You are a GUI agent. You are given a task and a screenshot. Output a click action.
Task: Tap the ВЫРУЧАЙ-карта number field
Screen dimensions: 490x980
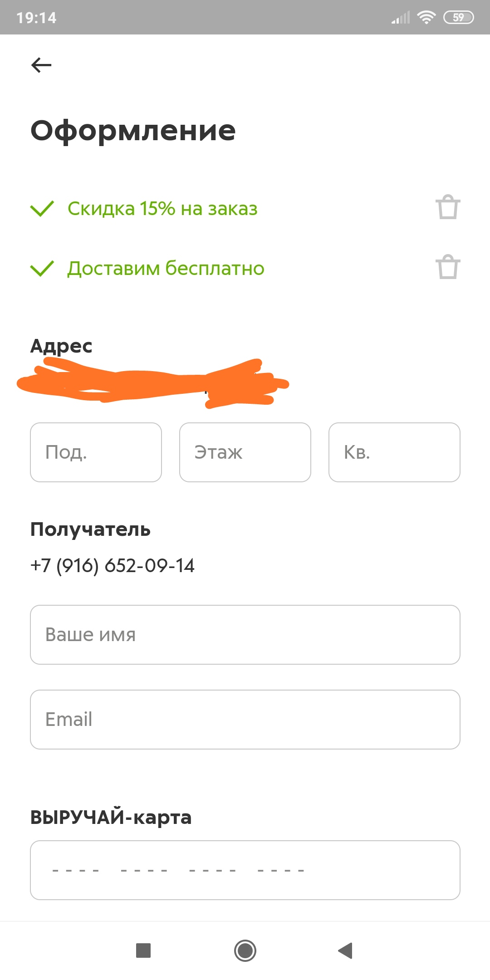click(x=245, y=870)
